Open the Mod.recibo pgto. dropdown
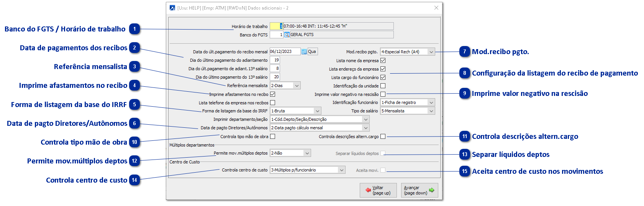Screen dimensions: 644x206 pos(431,52)
